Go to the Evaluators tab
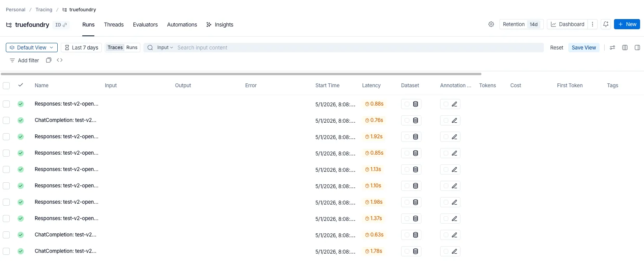This screenshot has height=261, width=644. click(145, 25)
